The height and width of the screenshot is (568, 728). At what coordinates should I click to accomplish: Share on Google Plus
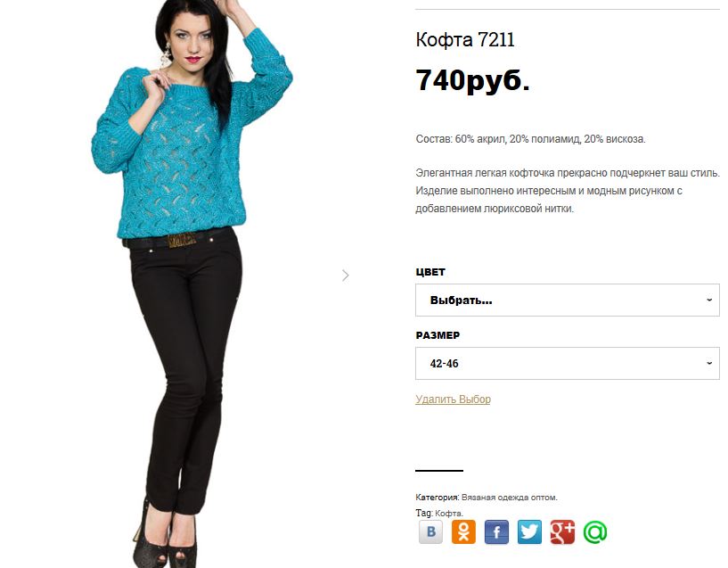(562, 531)
